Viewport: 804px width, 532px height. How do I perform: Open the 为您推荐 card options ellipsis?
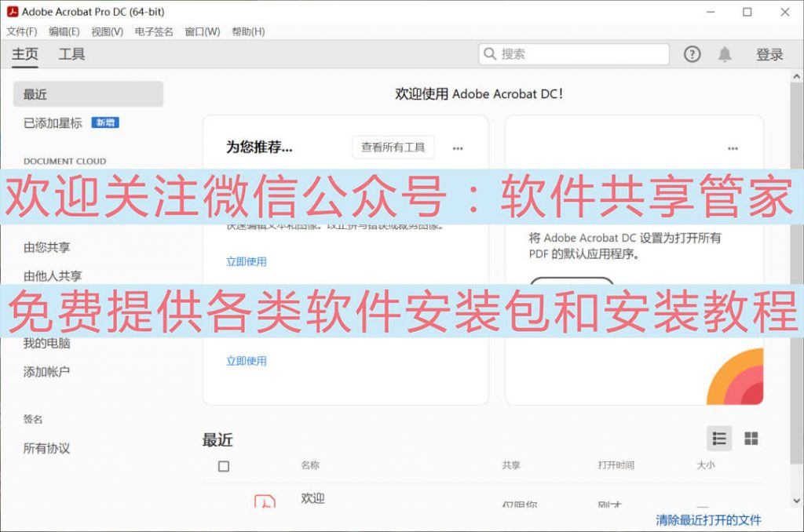point(458,148)
